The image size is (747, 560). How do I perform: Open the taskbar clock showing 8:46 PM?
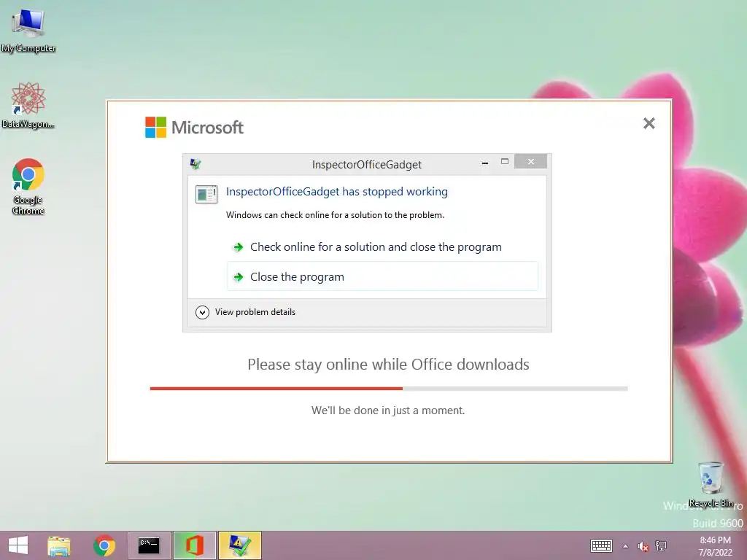click(715, 546)
